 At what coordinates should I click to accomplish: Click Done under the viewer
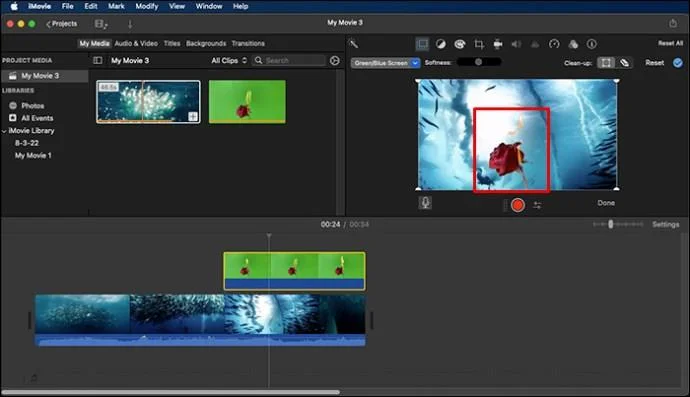(x=606, y=203)
